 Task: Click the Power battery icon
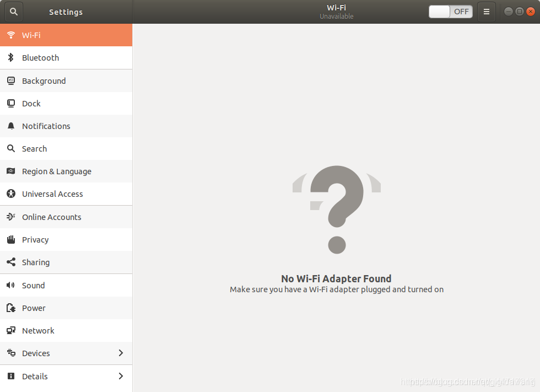(x=11, y=308)
